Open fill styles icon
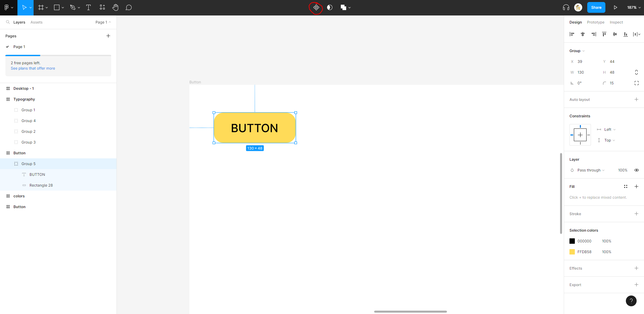Viewport: 644px width, 314px height. click(x=626, y=187)
